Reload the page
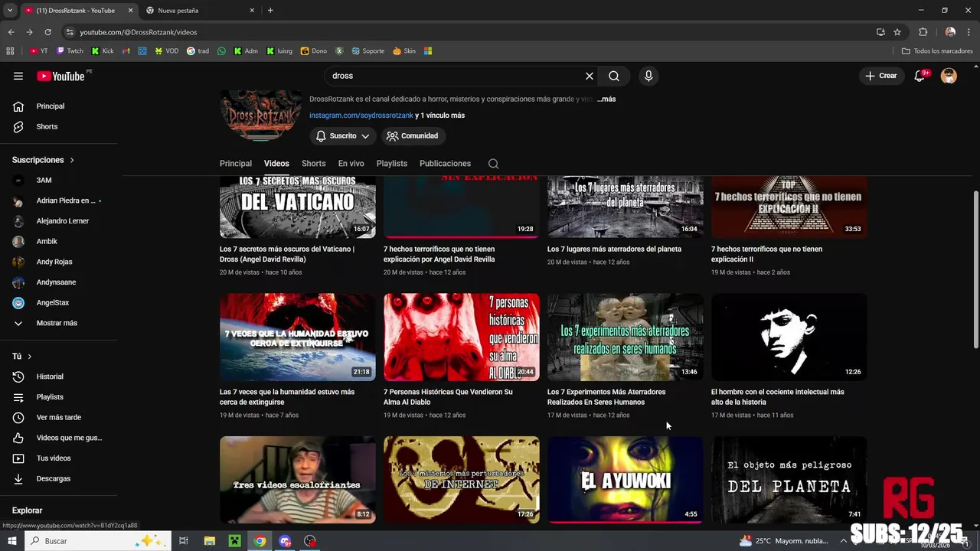This screenshot has height=551, width=980. tap(47, 32)
